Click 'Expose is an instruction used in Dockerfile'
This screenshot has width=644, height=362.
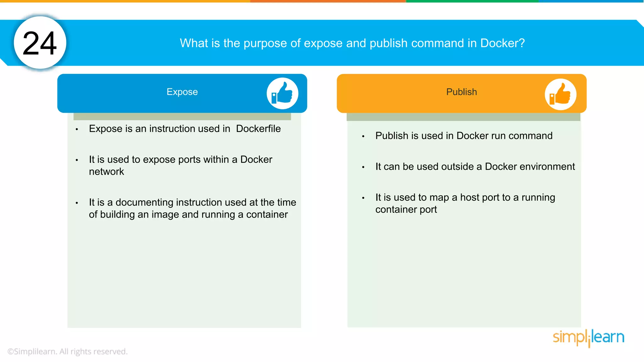pos(185,129)
